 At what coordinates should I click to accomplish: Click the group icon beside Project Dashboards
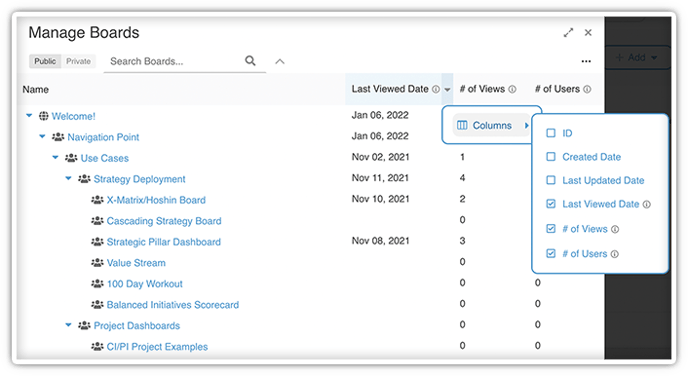pyautogui.click(x=84, y=326)
